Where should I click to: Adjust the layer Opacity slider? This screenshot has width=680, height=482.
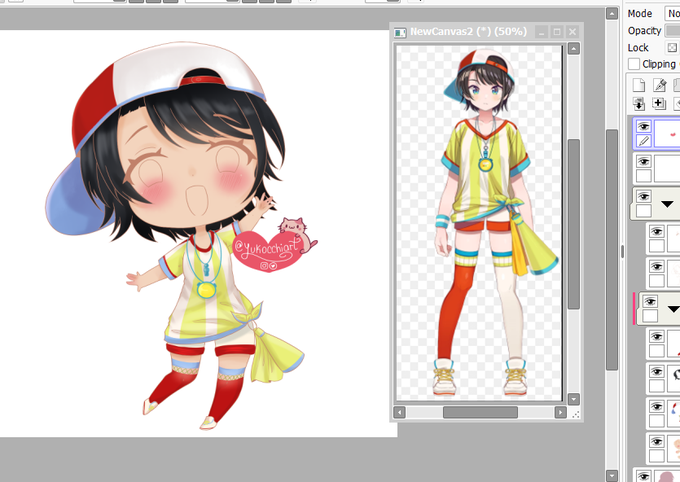click(673, 31)
